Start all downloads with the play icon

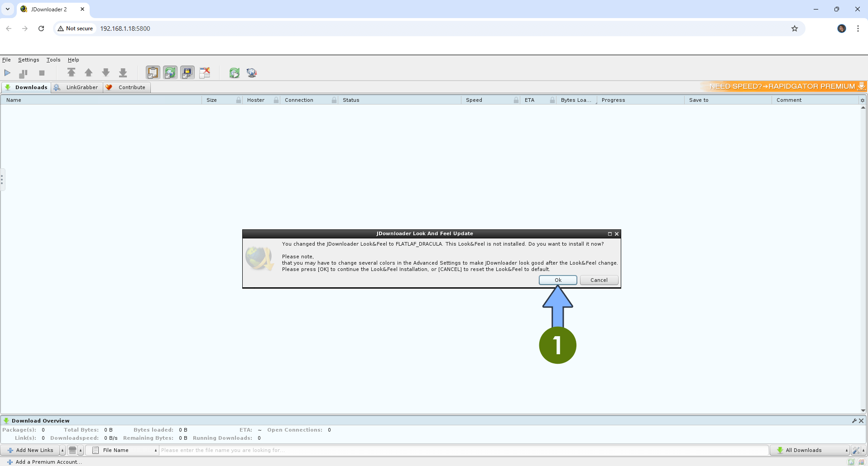(x=7, y=73)
